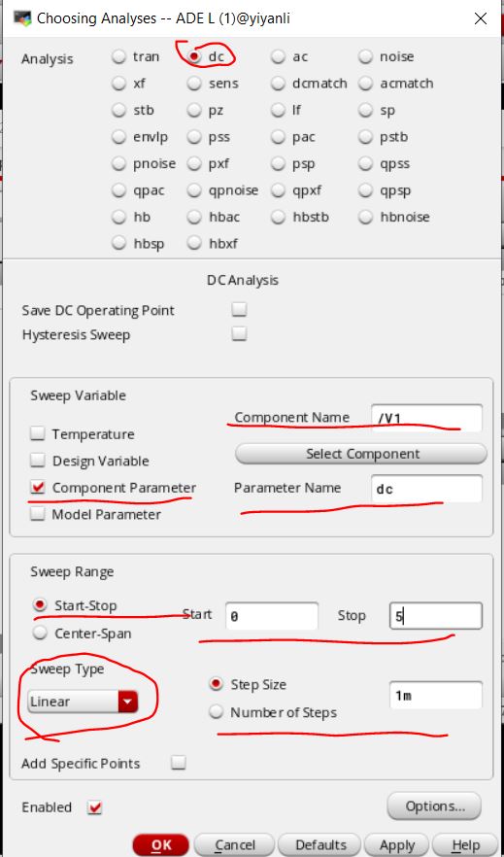Focus the Component Name input field

pyautogui.click(x=426, y=418)
